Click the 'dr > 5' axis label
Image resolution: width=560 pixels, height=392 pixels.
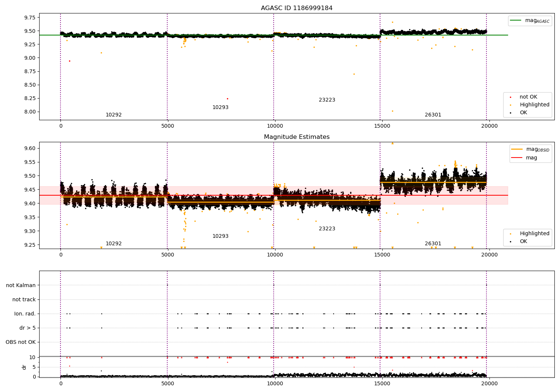pos(28,328)
